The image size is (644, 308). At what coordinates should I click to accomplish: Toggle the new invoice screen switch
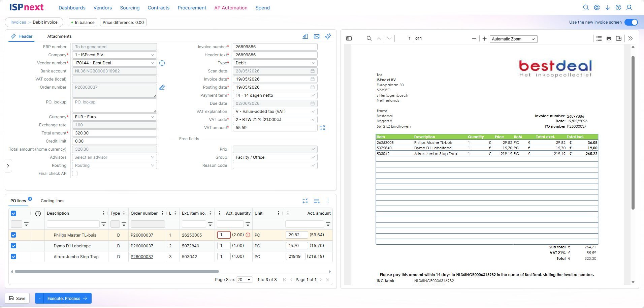(x=631, y=22)
